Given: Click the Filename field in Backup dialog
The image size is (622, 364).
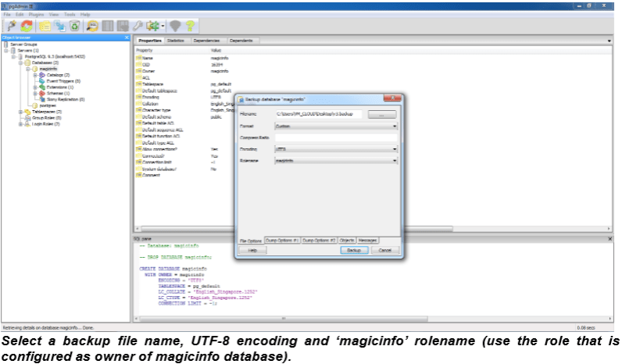Looking at the screenshot, I should (x=318, y=114).
